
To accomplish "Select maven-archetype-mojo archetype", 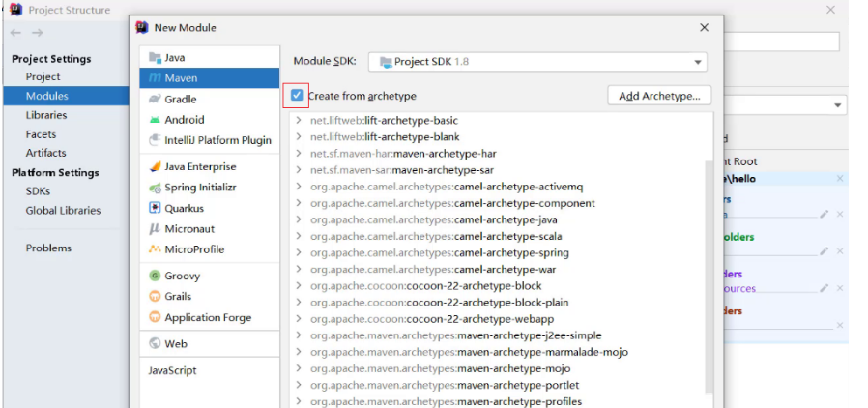I will 441,368.
